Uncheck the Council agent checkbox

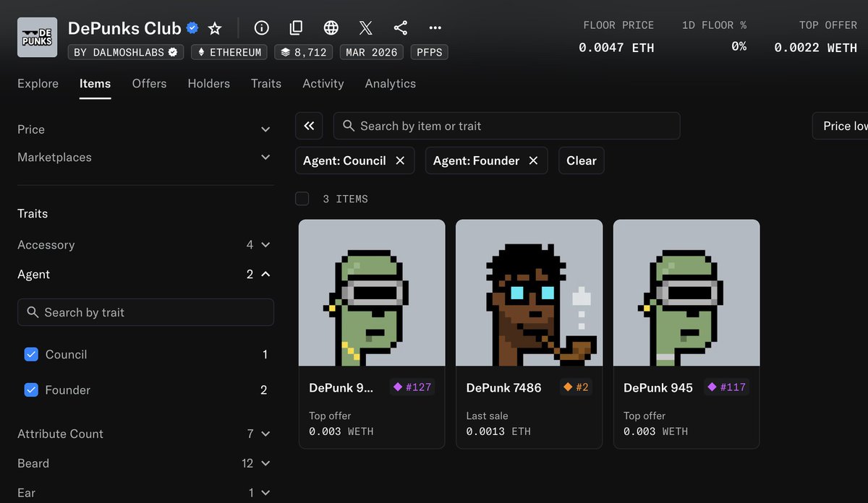pos(31,354)
